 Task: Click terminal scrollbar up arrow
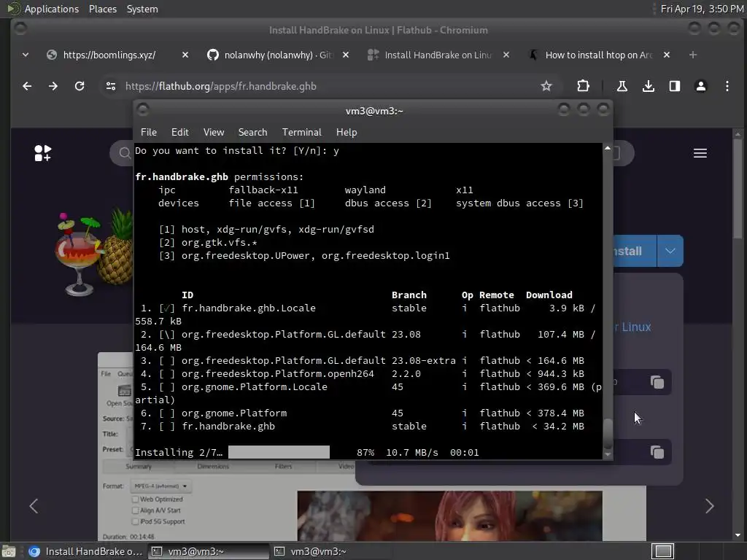click(608, 148)
